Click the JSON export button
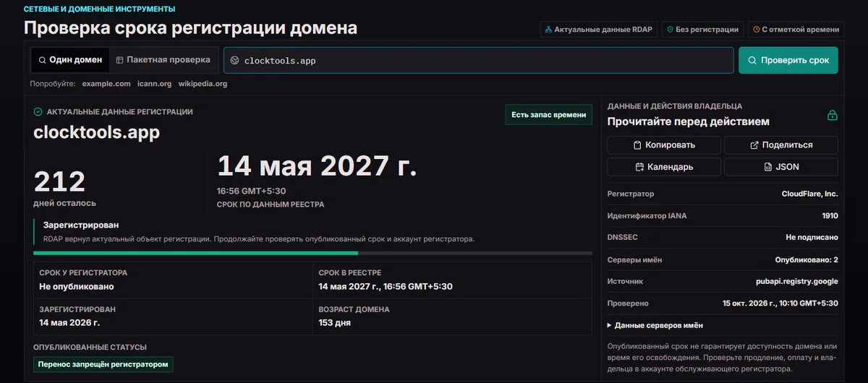This screenshot has height=383, width=868. [x=781, y=167]
